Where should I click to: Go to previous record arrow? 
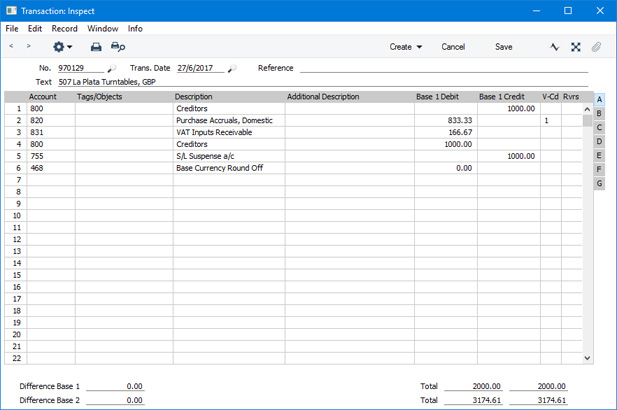tap(11, 46)
